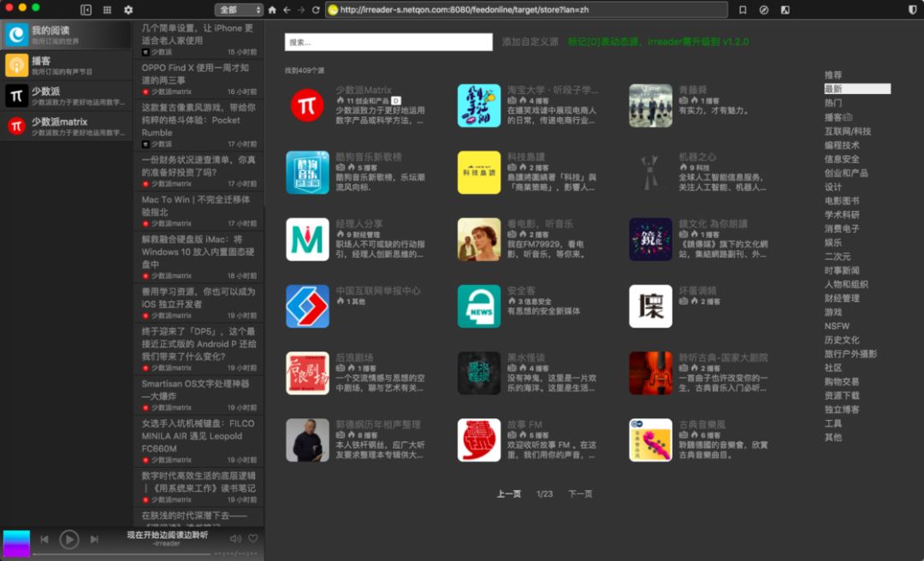Image resolution: width=924 pixels, height=561 pixels.
Task: Open 少数派Matrix red pi source icon
Action: pos(307,105)
